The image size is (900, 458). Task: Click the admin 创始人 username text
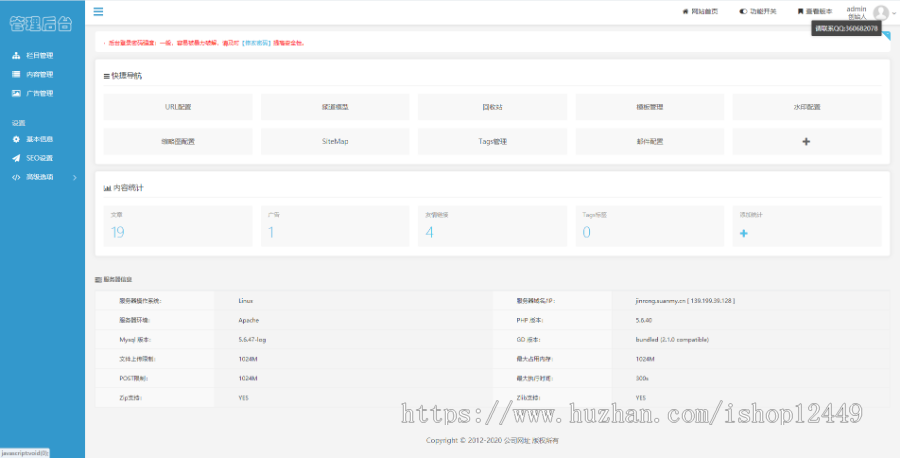pos(856,13)
